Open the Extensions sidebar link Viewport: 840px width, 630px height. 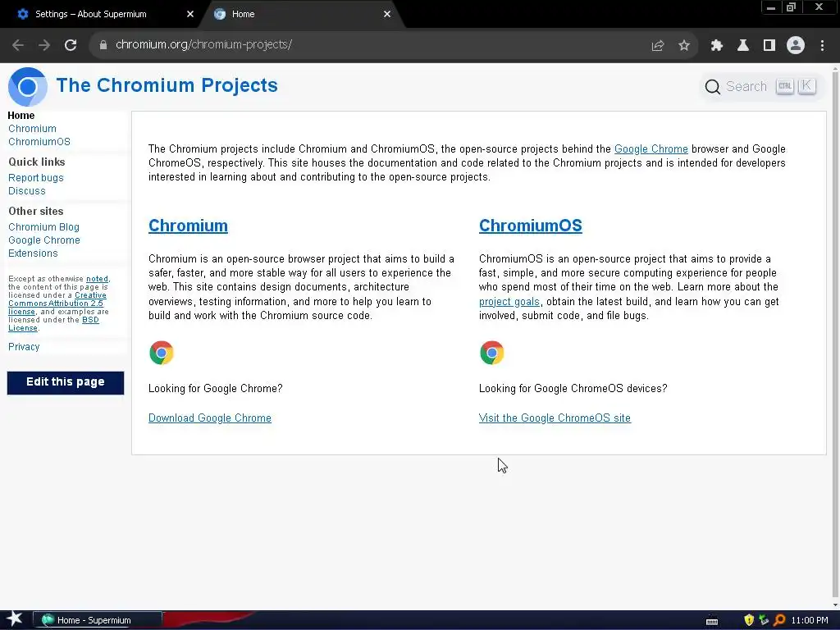33,253
